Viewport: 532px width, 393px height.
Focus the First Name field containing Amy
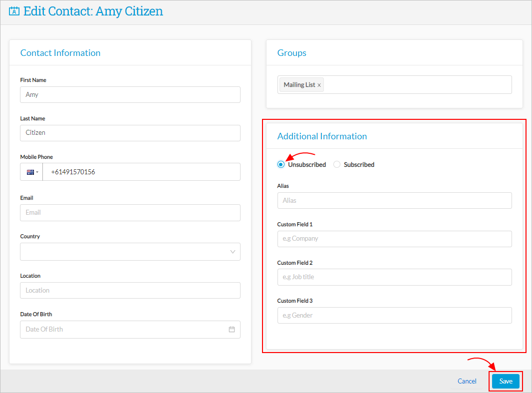[x=130, y=95]
